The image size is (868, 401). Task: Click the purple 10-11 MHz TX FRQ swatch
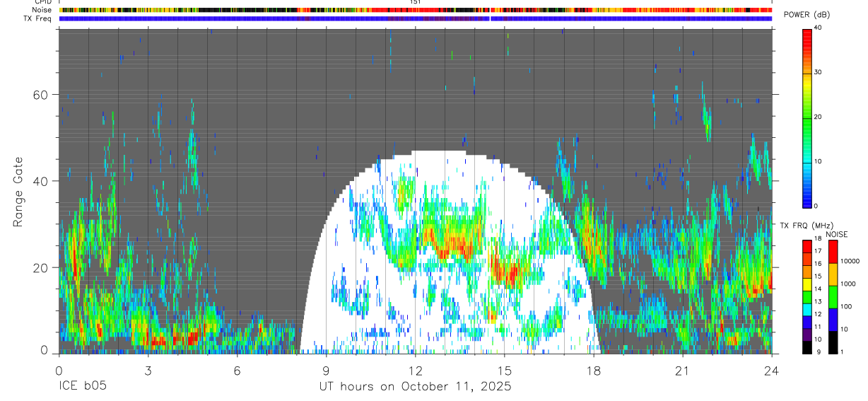pyautogui.click(x=807, y=334)
